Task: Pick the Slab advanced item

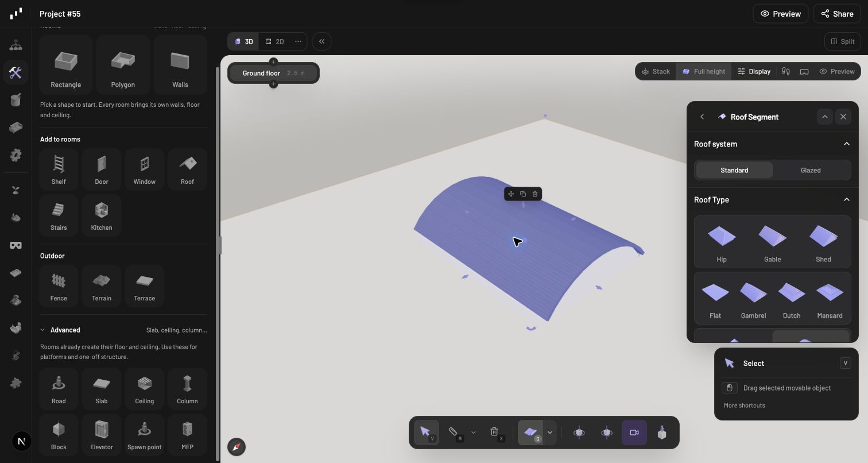Action: coord(102,388)
